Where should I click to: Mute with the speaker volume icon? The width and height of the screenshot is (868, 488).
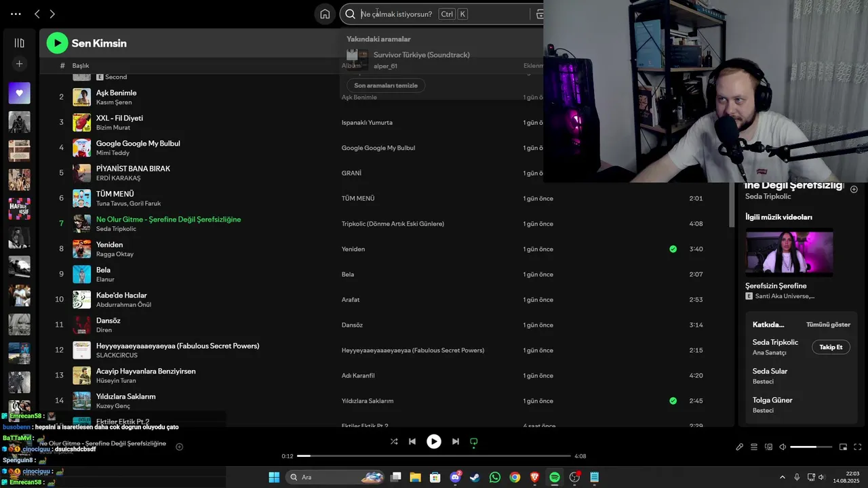click(x=783, y=447)
